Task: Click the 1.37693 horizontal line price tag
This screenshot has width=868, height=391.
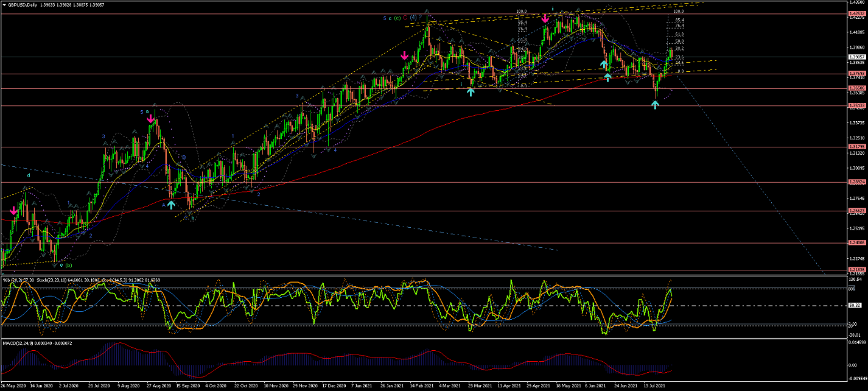Action: 857,74
